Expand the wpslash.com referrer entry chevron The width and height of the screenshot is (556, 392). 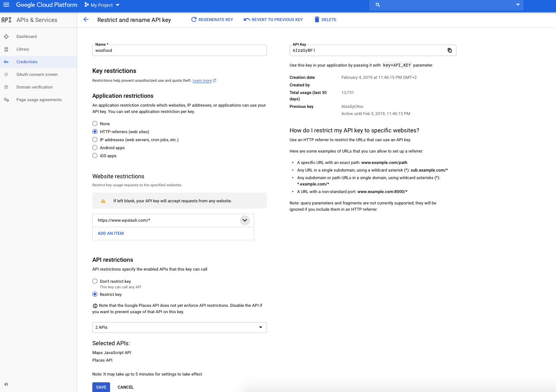pos(245,220)
